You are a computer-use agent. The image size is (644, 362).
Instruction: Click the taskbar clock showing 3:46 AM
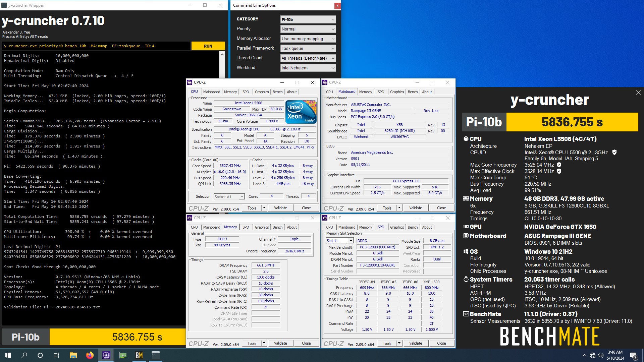[615, 355]
